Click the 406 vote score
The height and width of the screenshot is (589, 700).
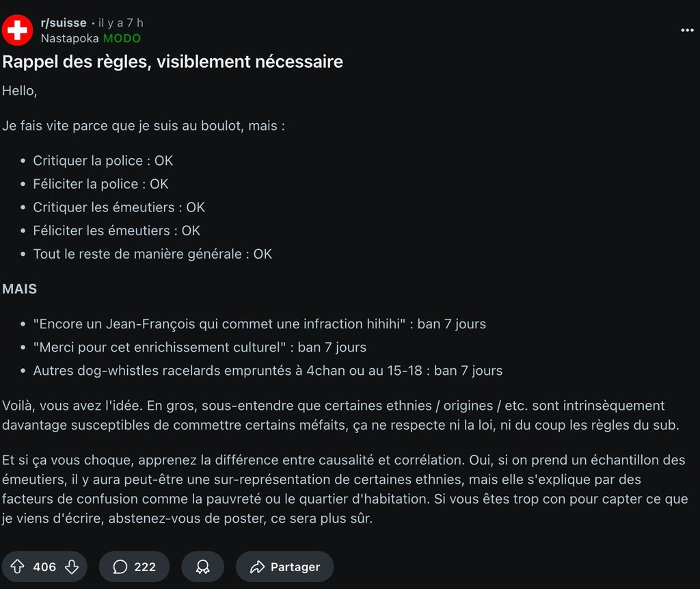click(44, 567)
